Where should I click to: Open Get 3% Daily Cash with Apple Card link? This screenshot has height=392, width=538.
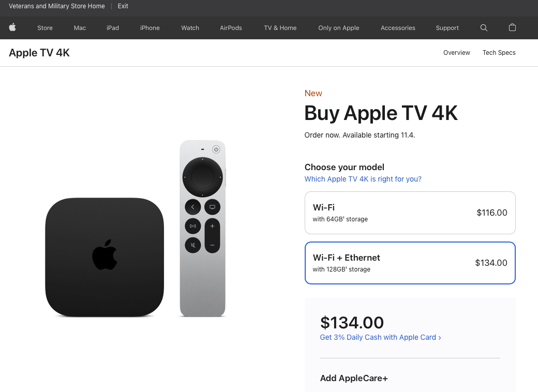coord(381,338)
